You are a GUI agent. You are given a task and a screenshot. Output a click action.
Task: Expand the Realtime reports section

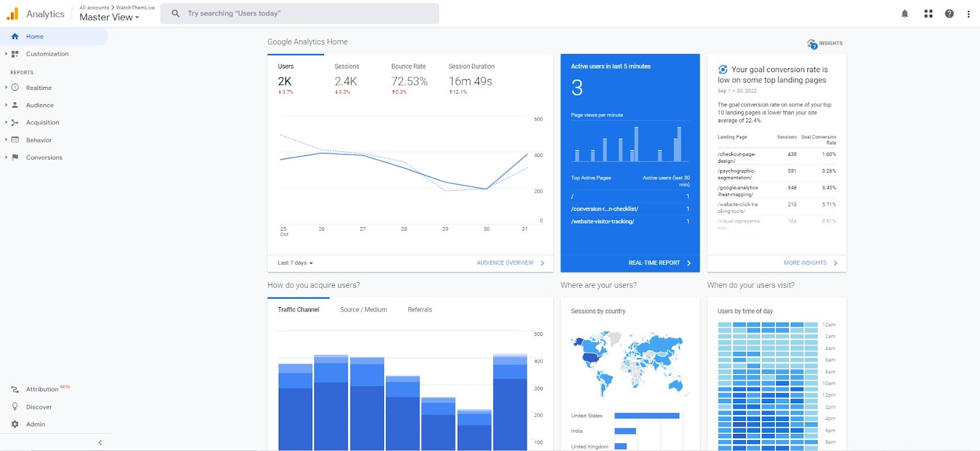point(6,88)
